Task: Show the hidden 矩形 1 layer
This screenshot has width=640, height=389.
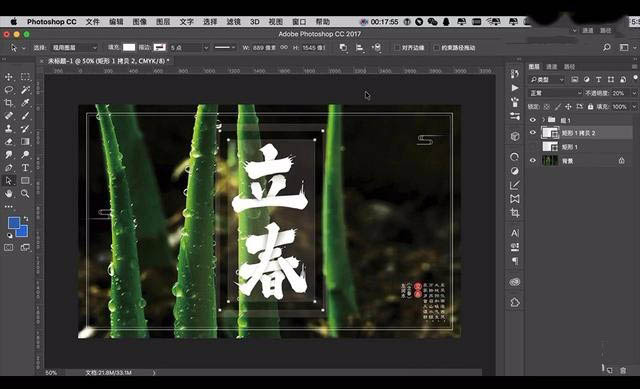Action: click(x=533, y=147)
